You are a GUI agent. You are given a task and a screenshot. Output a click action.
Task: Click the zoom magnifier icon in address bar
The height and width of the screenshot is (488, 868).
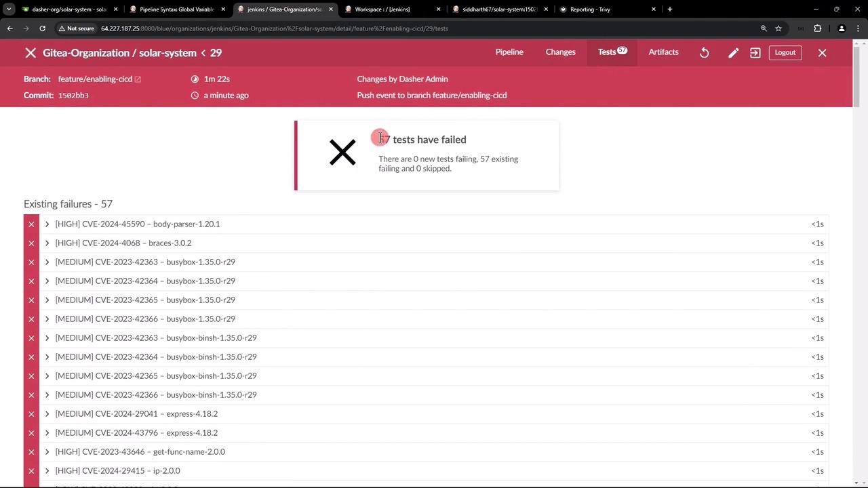[764, 28]
